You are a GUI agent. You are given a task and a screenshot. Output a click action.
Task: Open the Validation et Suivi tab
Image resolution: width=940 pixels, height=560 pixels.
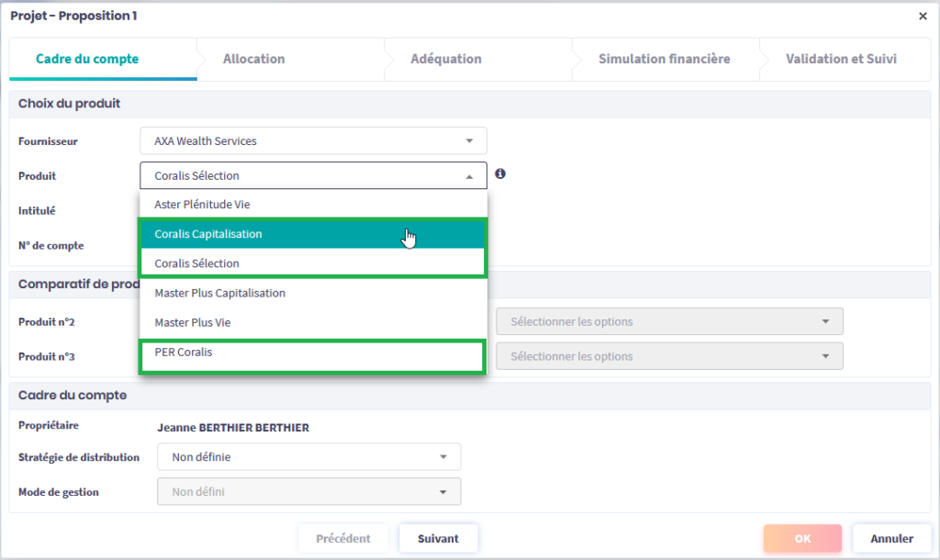841,59
